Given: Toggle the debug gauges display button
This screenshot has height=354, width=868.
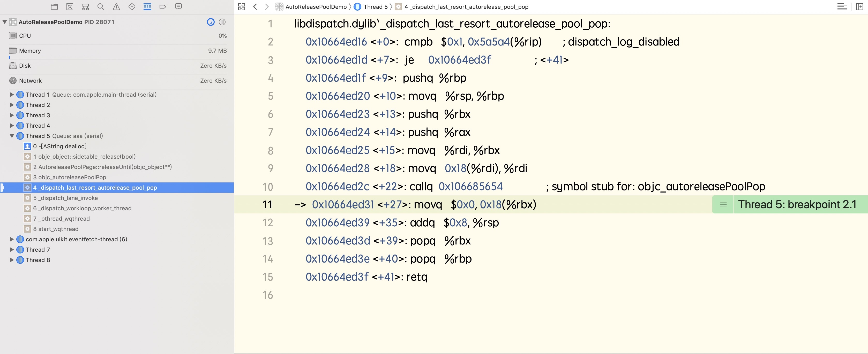Looking at the screenshot, I should coord(211,22).
